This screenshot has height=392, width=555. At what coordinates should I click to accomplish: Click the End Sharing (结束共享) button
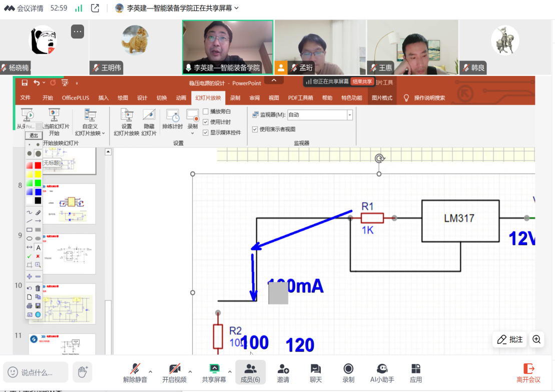tap(361, 81)
